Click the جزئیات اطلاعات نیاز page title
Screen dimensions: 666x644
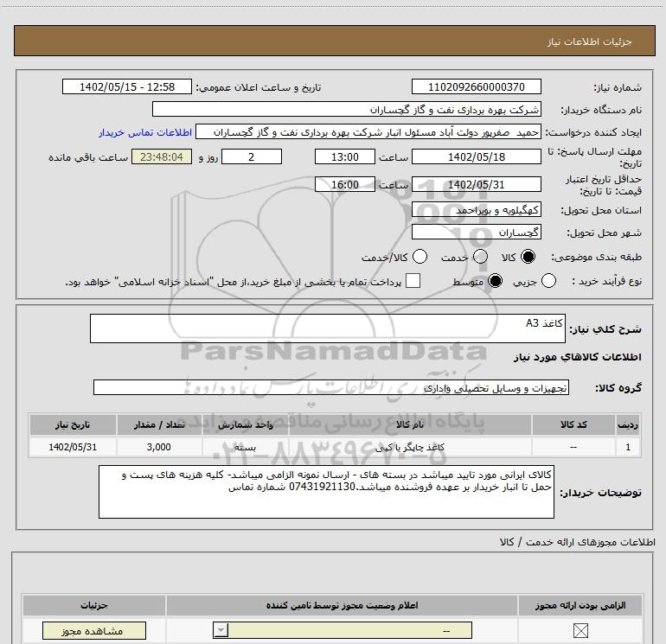(x=590, y=41)
